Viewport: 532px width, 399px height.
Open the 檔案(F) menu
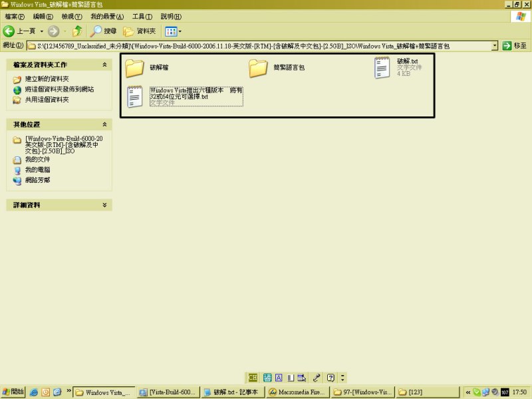click(x=15, y=16)
